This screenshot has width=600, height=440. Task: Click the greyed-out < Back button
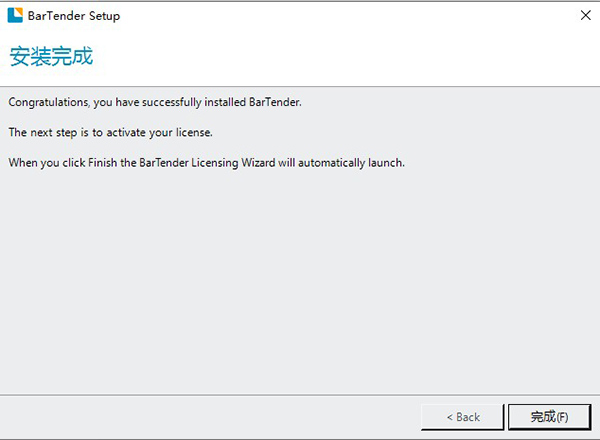coord(463,416)
